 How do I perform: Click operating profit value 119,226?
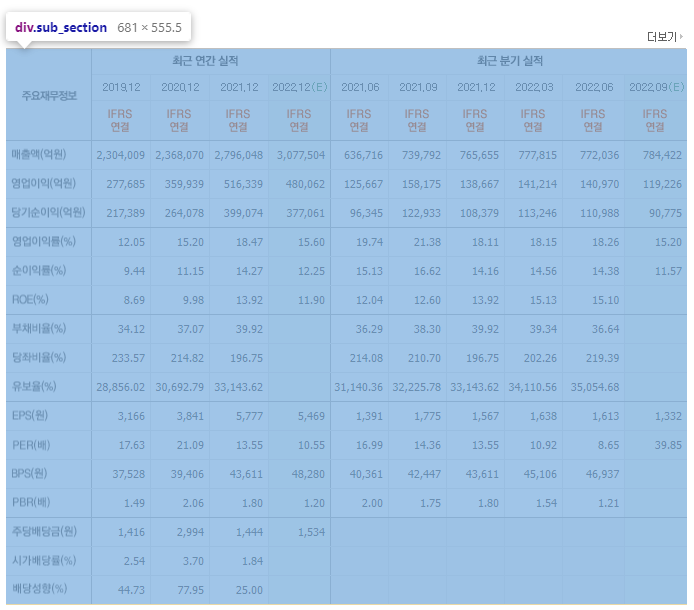pos(662,184)
